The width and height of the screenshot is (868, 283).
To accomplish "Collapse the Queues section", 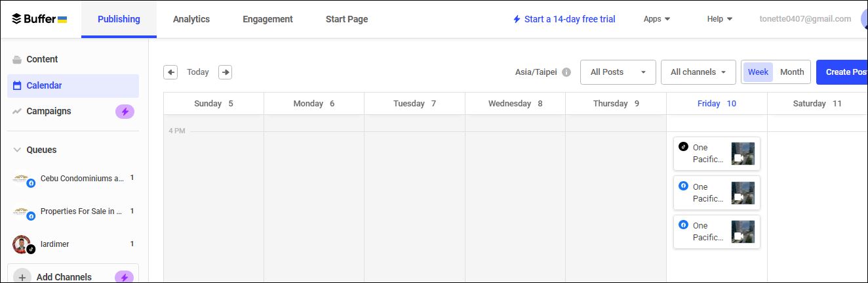I will pyautogui.click(x=17, y=150).
